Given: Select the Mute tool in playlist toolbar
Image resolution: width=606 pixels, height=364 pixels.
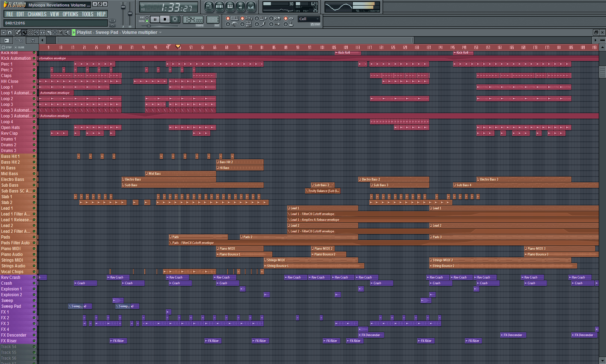Looking at the screenshot, I should click(x=36, y=32).
